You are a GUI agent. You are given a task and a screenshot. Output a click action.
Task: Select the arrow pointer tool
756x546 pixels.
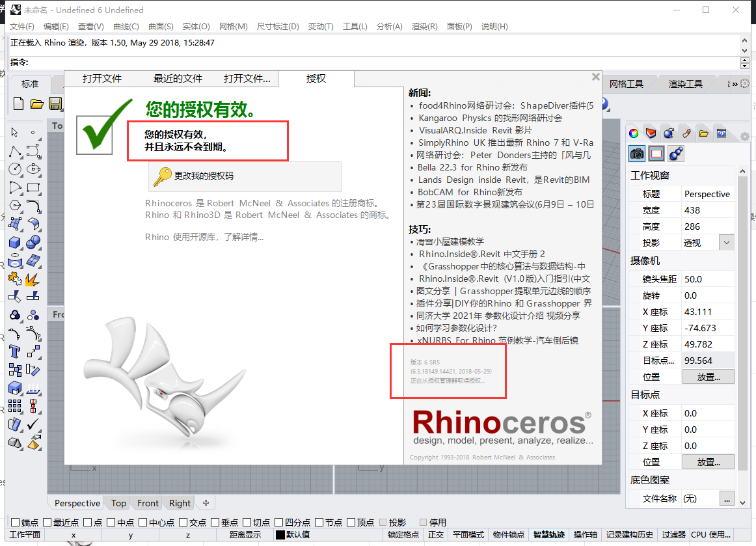[x=15, y=132]
